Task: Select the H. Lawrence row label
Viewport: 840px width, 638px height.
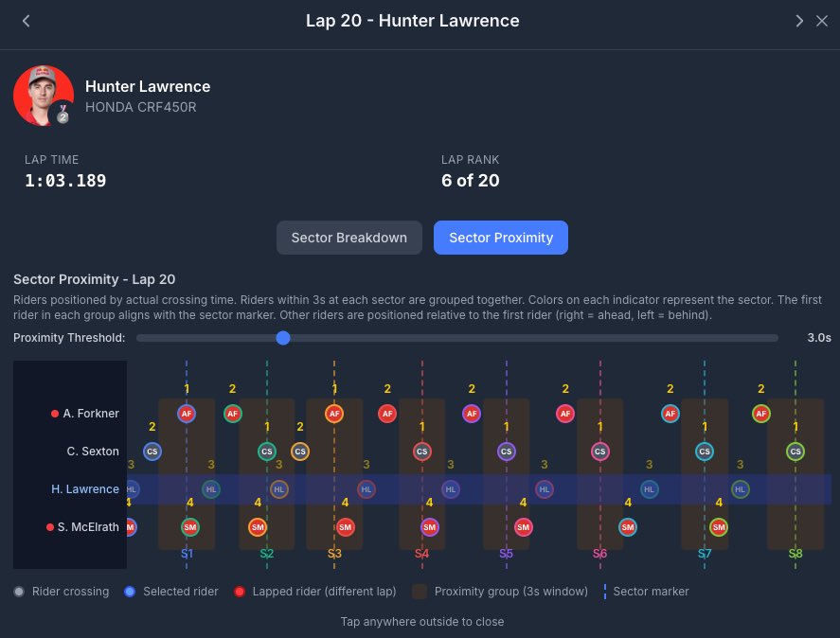Action: (85, 489)
